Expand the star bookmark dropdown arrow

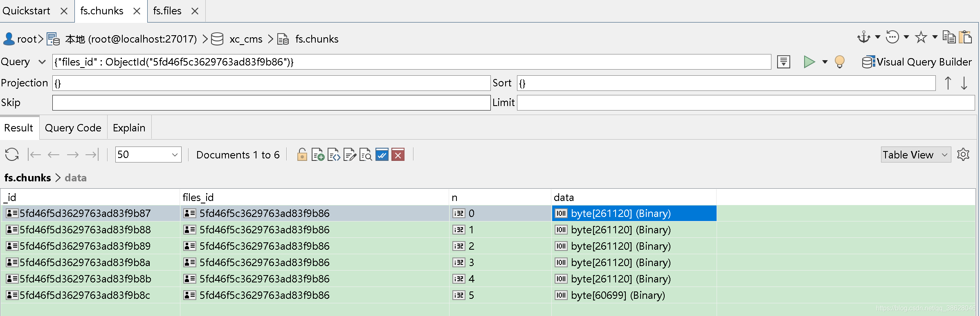(x=935, y=37)
